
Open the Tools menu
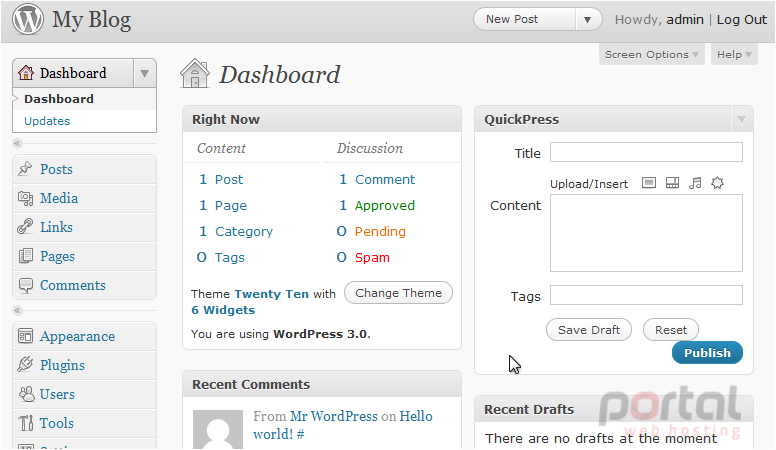click(x=57, y=423)
